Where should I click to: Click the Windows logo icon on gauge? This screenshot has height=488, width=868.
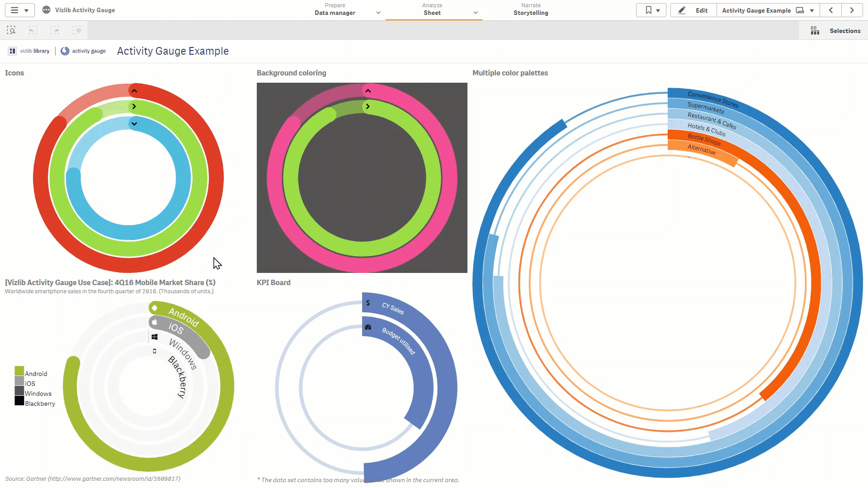click(x=155, y=337)
